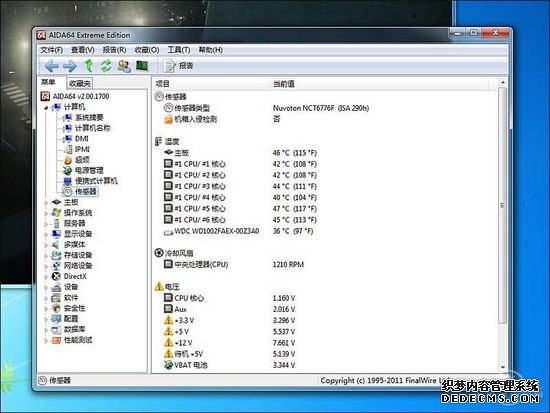Open the 帮助(H) menu

(211, 50)
